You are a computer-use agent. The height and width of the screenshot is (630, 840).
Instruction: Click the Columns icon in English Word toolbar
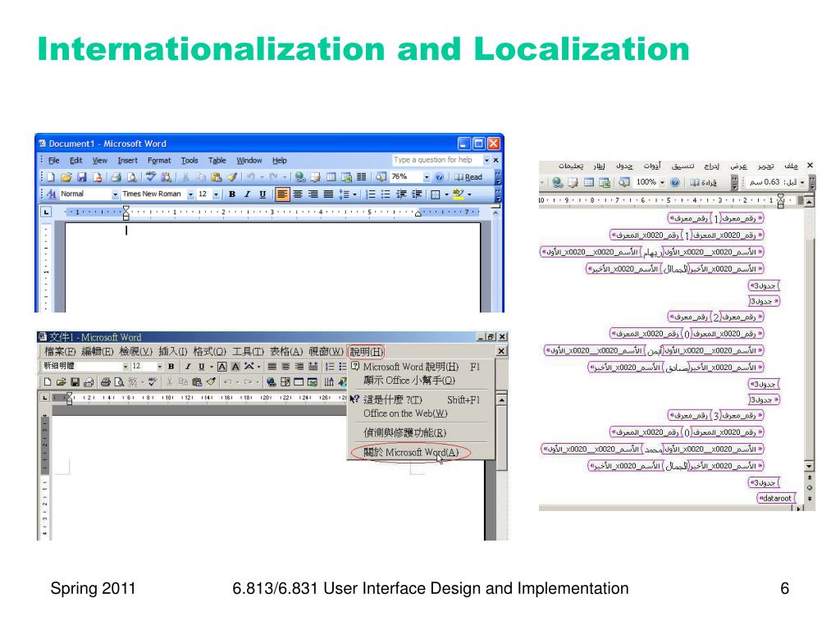coord(362,177)
